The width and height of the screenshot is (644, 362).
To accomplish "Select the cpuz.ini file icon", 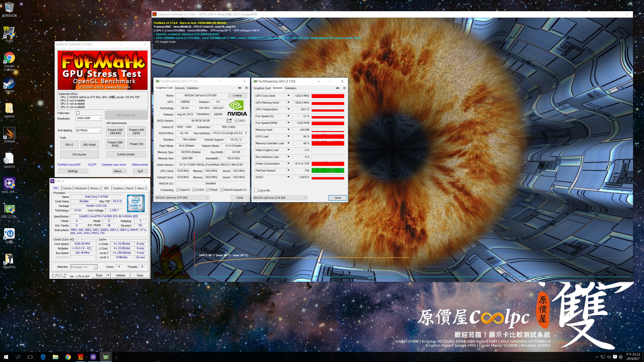I will tap(9, 160).
